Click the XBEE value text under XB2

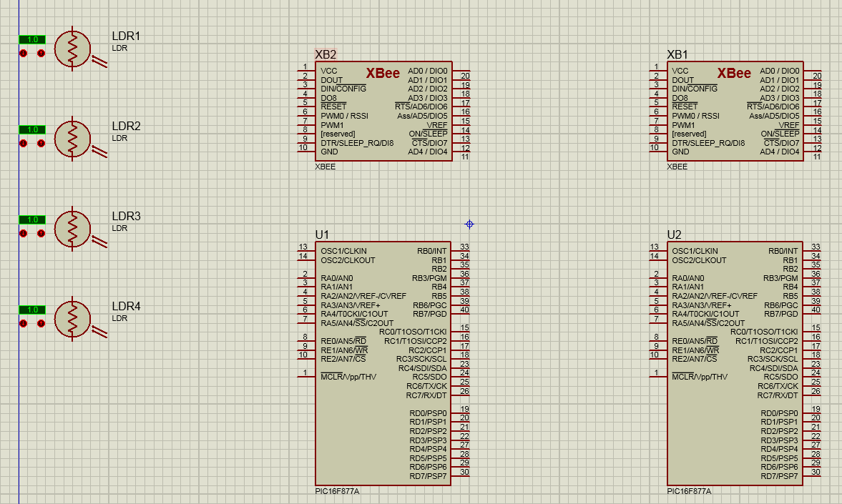(x=325, y=167)
